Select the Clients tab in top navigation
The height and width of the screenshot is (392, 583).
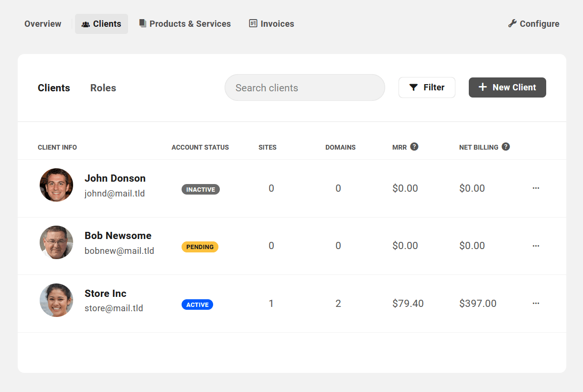101,24
